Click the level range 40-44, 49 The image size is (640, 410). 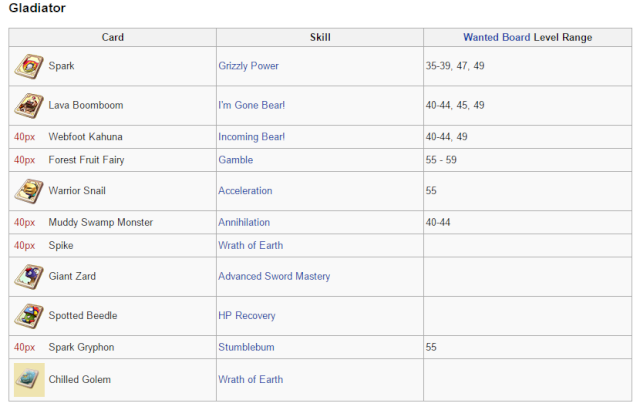click(x=446, y=137)
